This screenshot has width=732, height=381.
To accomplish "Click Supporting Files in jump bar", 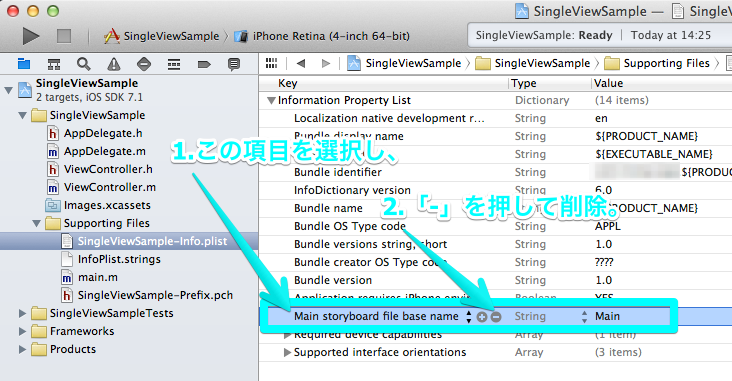I will point(657,63).
